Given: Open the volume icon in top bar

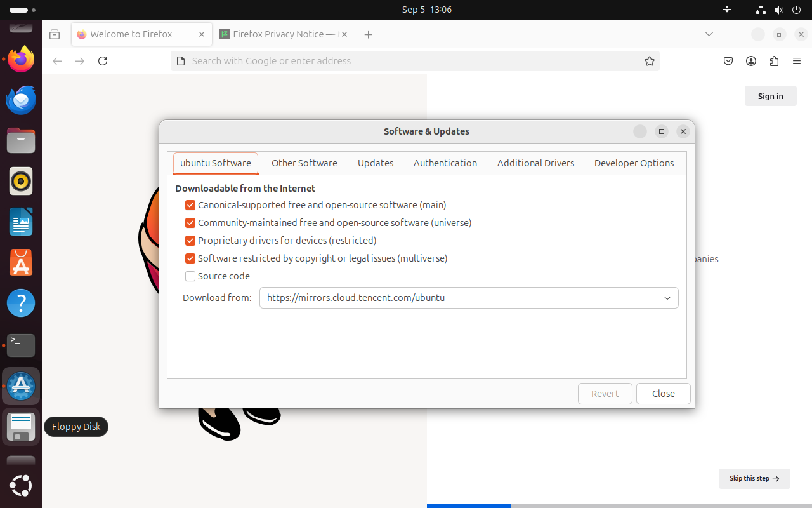Looking at the screenshot, I should tap(779, 10).
